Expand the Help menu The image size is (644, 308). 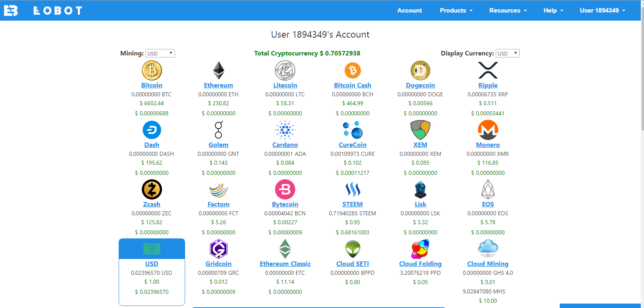[x=553, y=11]
